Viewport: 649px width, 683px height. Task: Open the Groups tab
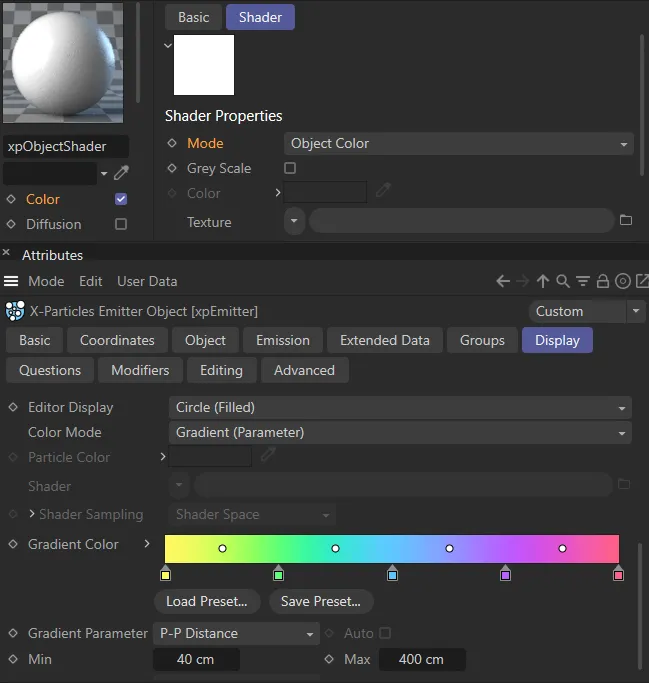482,340
